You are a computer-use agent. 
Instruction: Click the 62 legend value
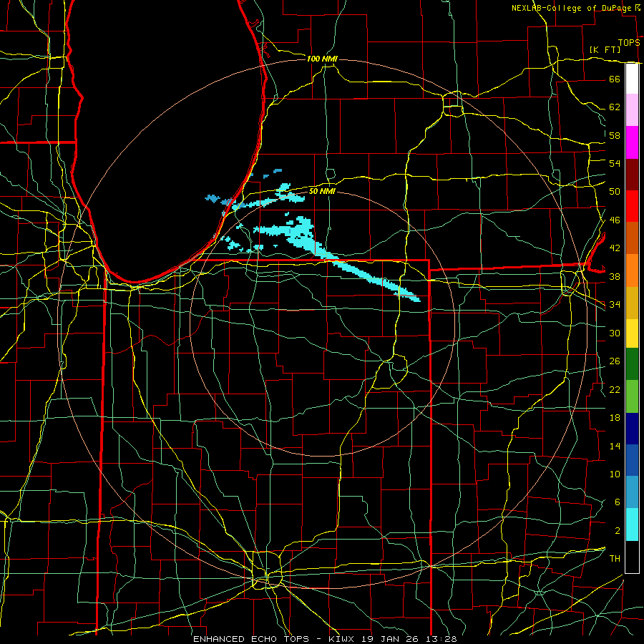tap(615, 107)
